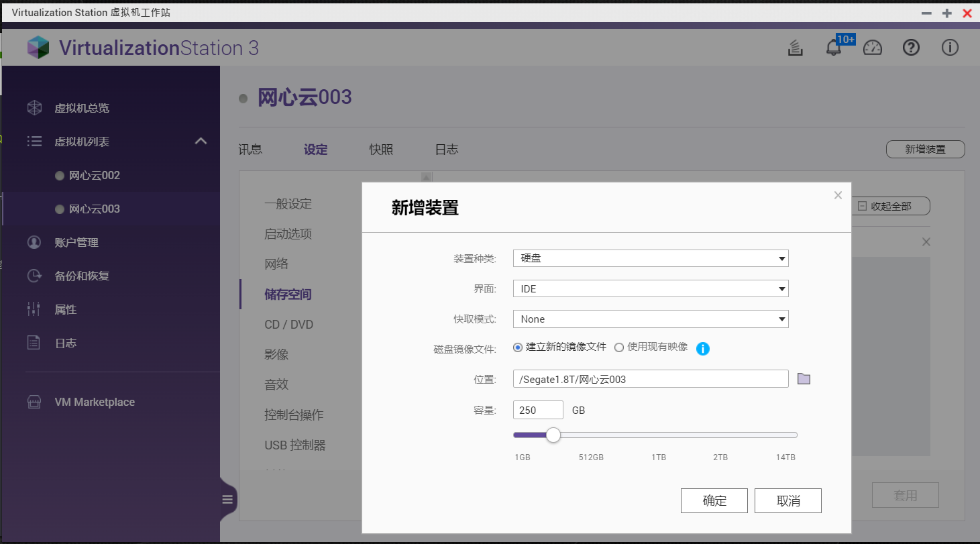Image resolution: width=980 pixels, height=544 pixels.
Task: Open 账户管理 from the sidebar
Action: tap(77, 242)
